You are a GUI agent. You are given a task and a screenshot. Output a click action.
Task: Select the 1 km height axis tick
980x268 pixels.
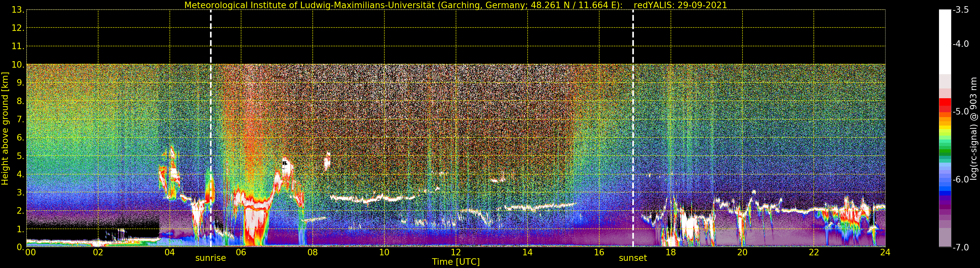point(20,229)
